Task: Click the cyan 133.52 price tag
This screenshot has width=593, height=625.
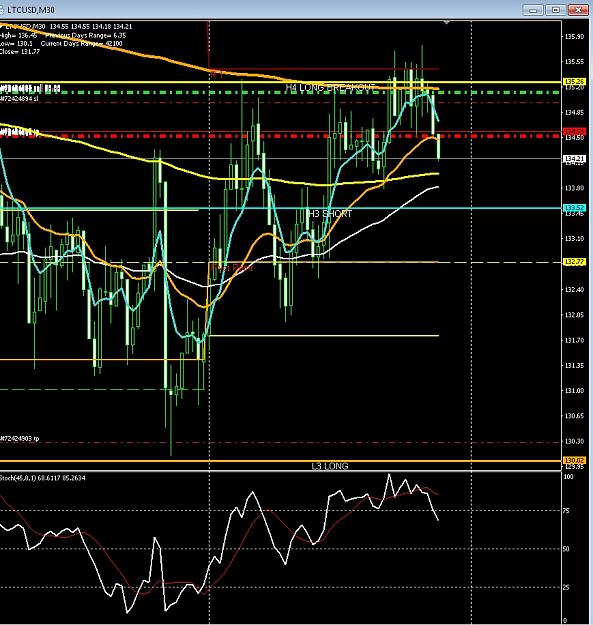Action: 574,208
